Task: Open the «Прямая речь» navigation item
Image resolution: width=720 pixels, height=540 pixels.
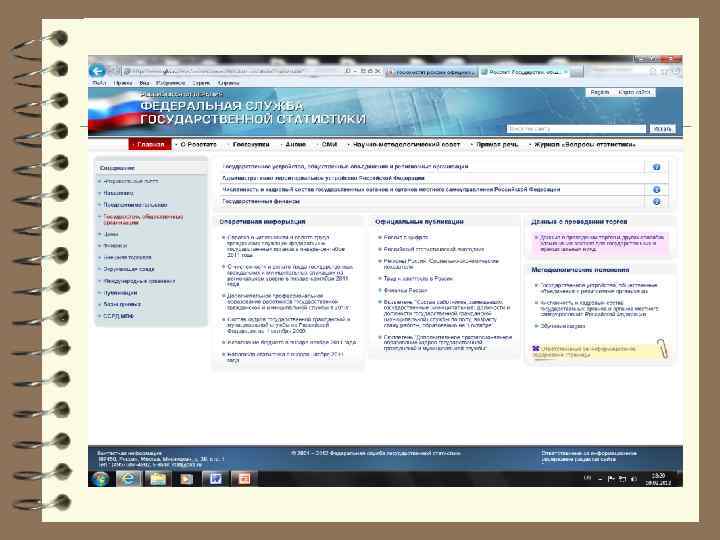Action: click(x=497, y=144)
